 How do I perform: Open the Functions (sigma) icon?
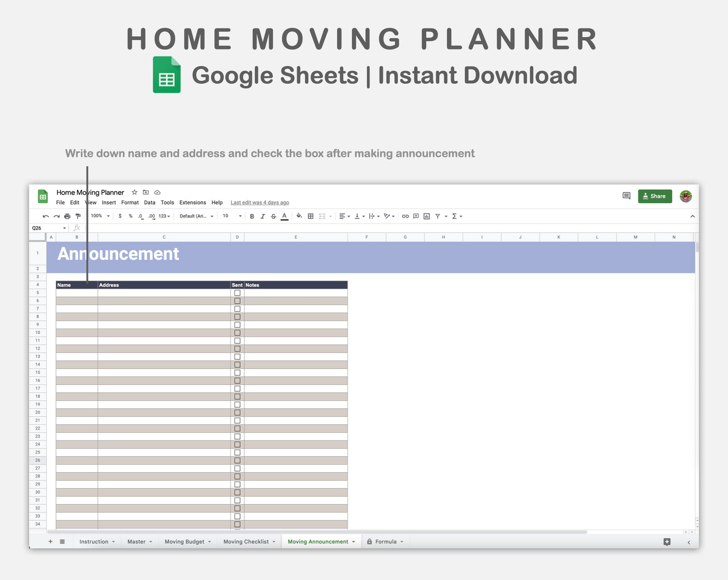pyautogui.click(x=454, y=216)
